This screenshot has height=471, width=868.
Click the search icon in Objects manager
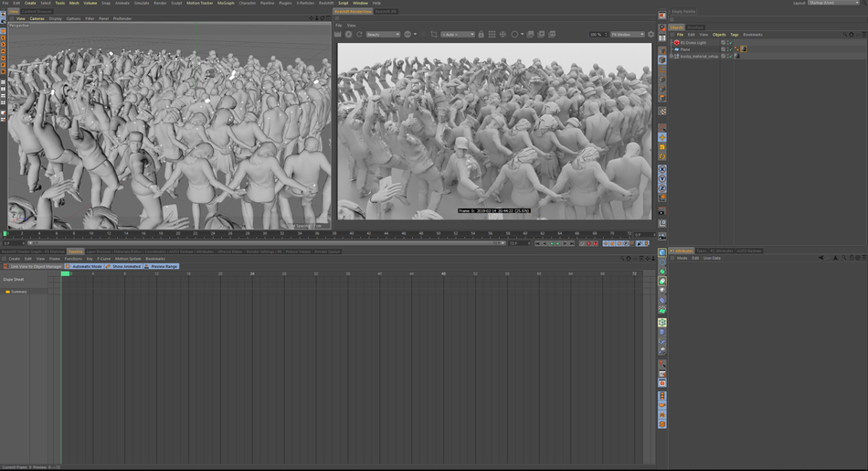coord(845,35)
